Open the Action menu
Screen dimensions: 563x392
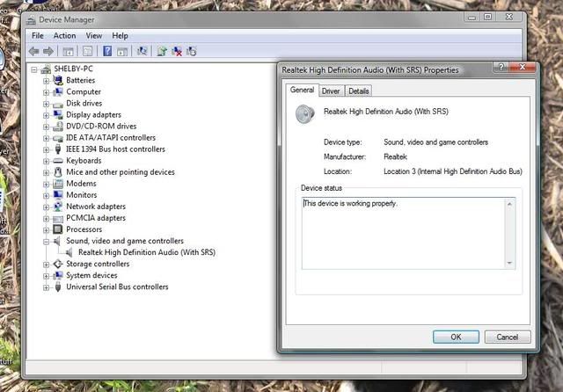click(64, 35)
